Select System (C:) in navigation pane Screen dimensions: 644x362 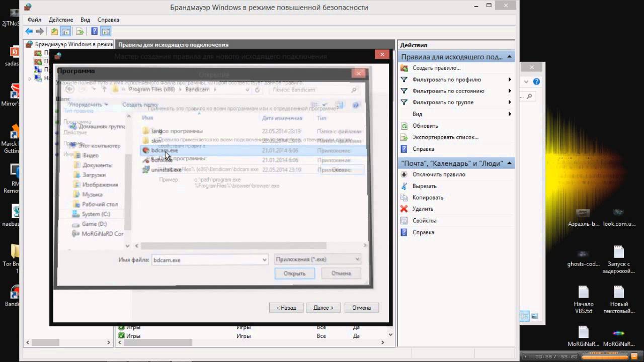click(96, 214)
